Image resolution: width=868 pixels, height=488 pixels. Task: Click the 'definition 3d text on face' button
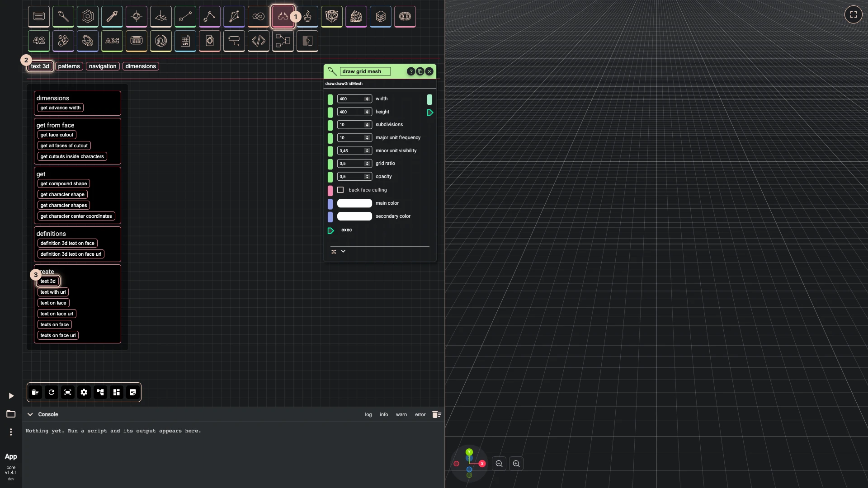point(67,243)
